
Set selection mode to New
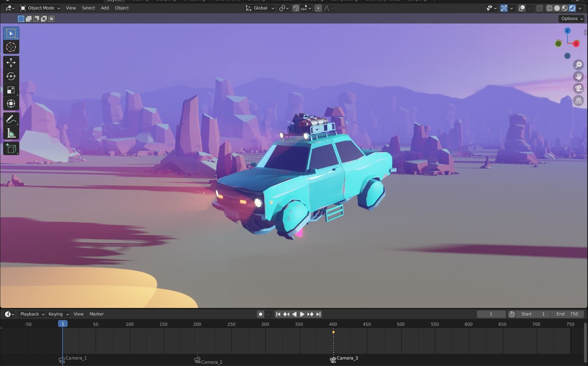(21, 19)
